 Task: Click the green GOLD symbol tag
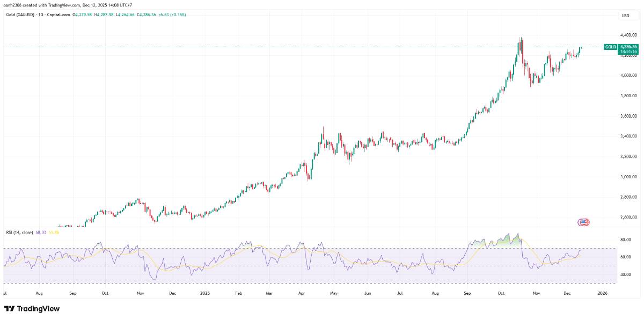pos(610,47)
